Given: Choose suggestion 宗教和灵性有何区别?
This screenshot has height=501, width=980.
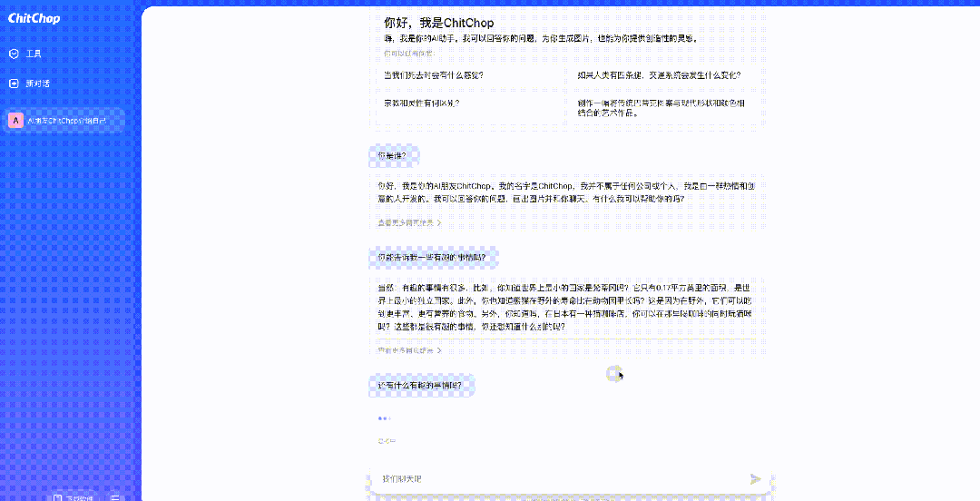Looking at the screenshot, I should (x=421, y=103).
